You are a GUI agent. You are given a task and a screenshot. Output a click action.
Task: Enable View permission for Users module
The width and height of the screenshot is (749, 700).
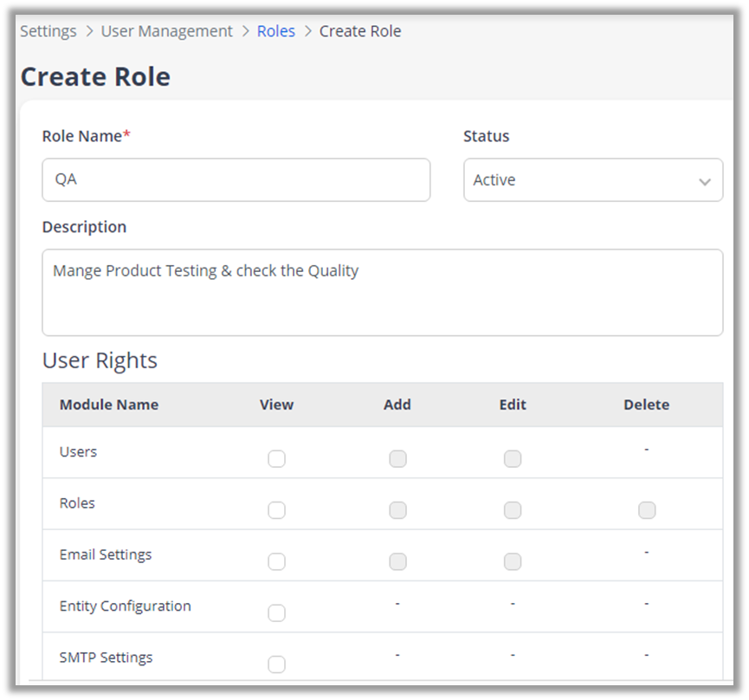pyautogui.click(x=276, y=459)
